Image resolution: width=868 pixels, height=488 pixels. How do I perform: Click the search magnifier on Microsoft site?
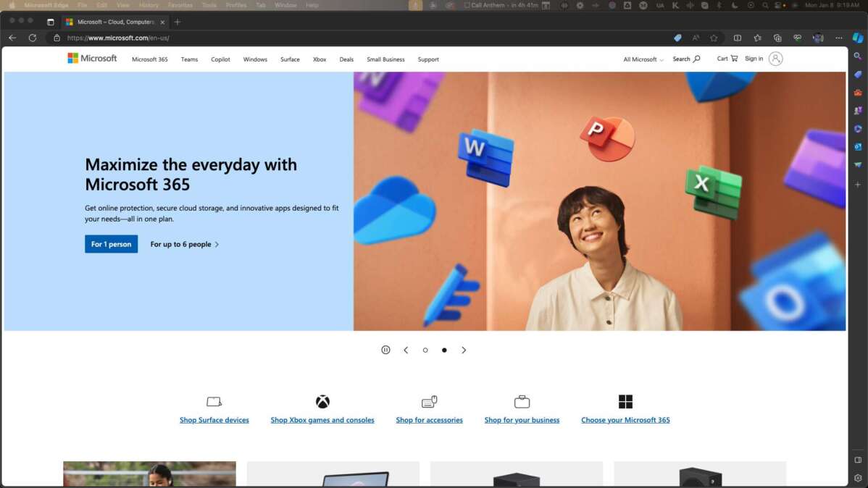tap(696, 59)
